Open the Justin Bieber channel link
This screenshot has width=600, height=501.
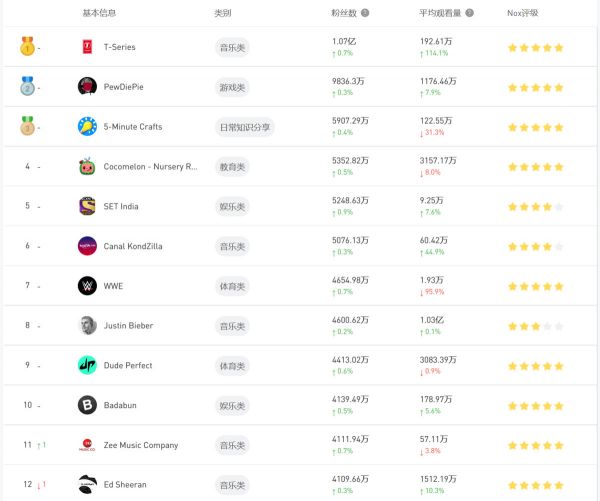tap(130, 326)
